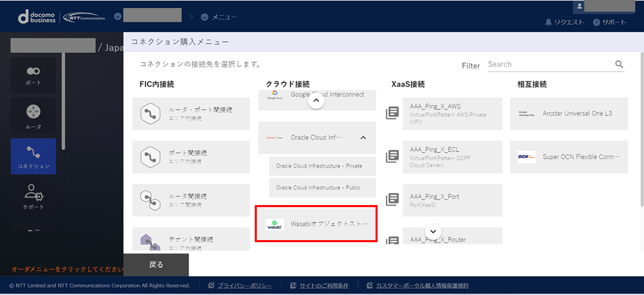Viewport: 644px width, 295px height.
Task: Select ルータ・ポート間接続 option
Action: click(x=191, y=114)
